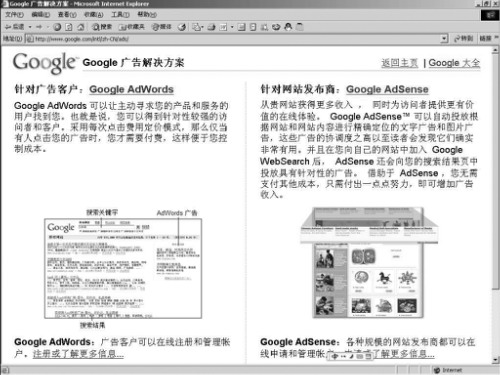Expand the Back button history dropdown arrow
Screen dimensions: 500x375
pyautogui.click(x=30, y=27)
